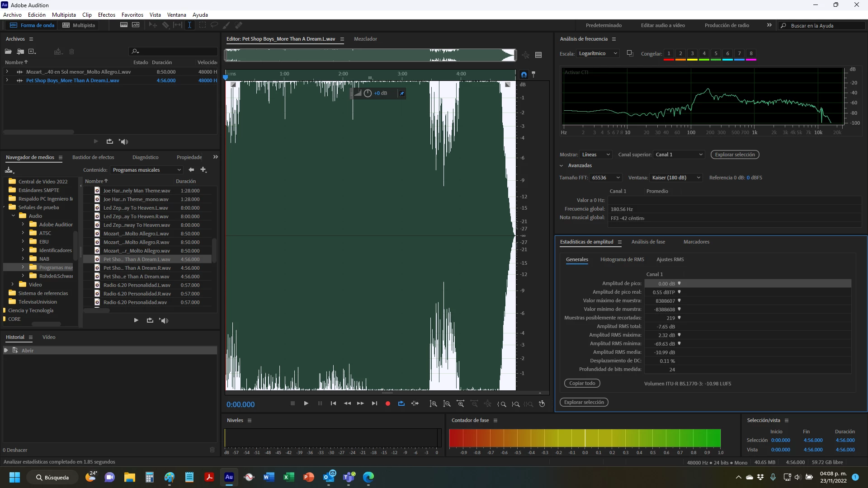
Task: Open Tamaño FFT dropdown
Action: [606, 178]
